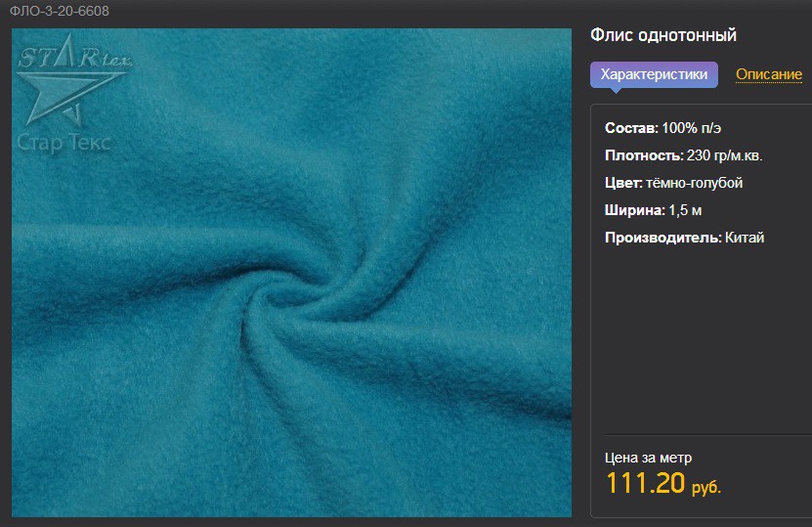
Task: Select the Состав: 100% п/э line
Action: [x=662, y=128]
